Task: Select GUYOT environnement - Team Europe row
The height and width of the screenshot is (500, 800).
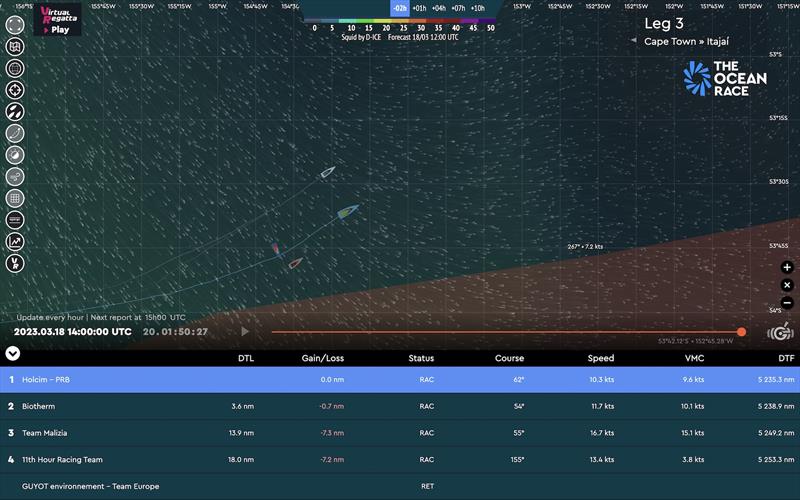Action: [x=400, y=486]
